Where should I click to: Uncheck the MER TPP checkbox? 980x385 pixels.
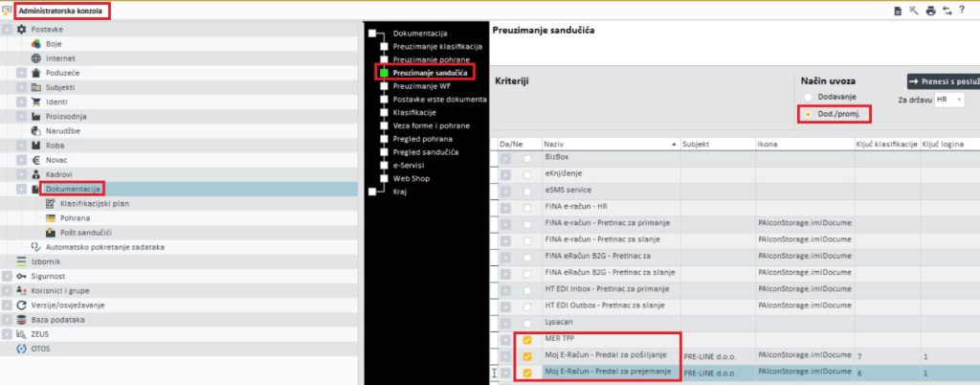click(x=527, y=339)
